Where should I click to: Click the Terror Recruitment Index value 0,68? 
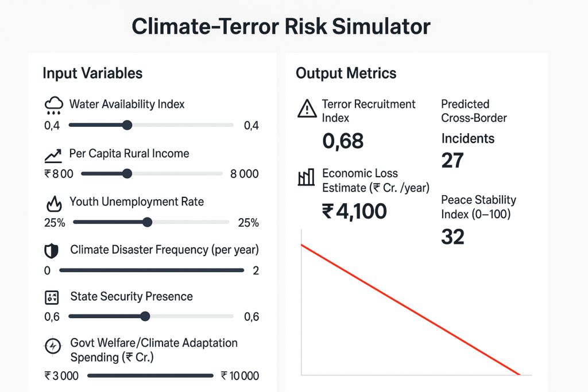tap(343, 141)
